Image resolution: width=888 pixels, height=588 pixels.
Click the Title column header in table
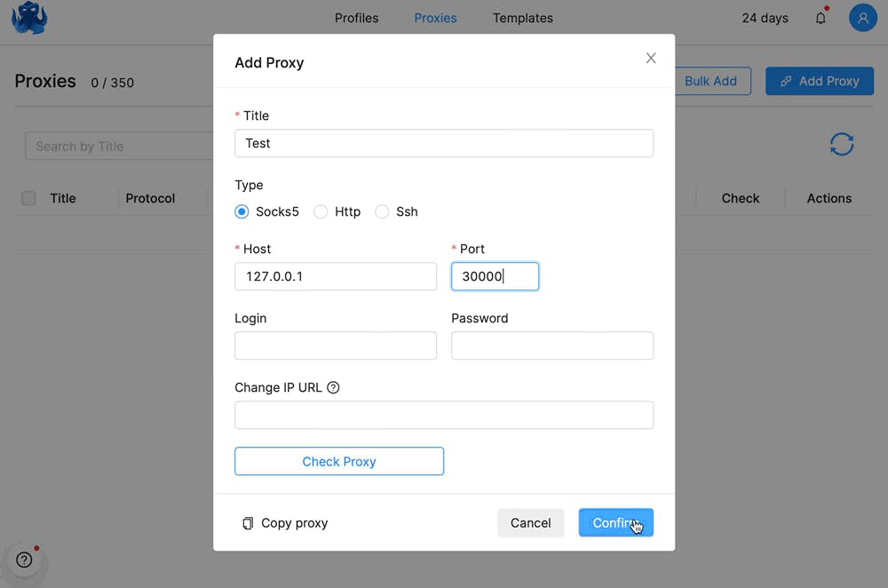pos(63,198)
